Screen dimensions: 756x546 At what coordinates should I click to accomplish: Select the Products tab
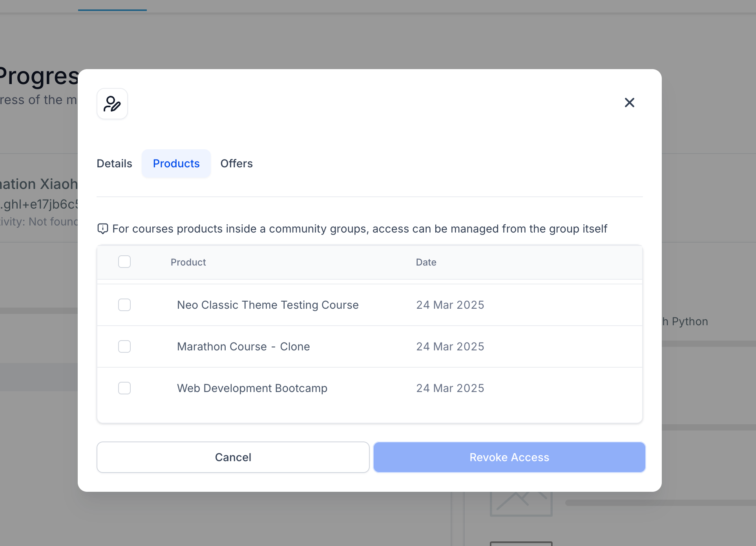point(176,163)
